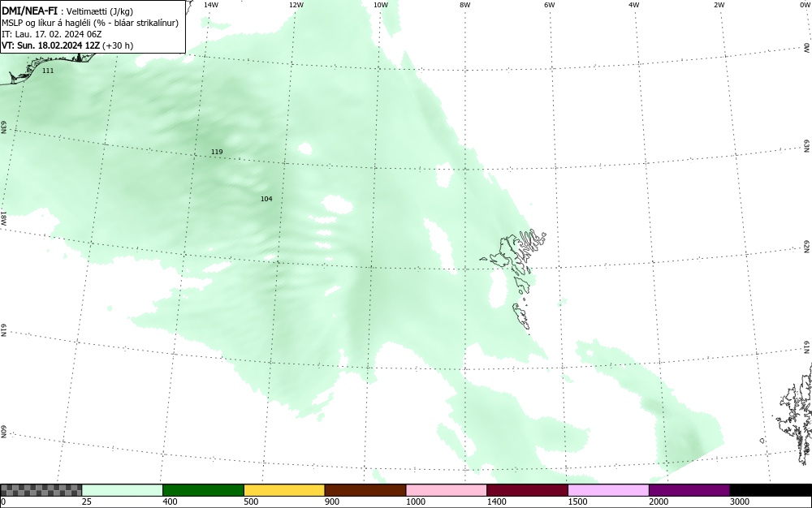Image resolution: width=812 pixels, height=508 pixels.
Task: Select the purple 2000–3000 legend swatch
Action: coord(689,490)
